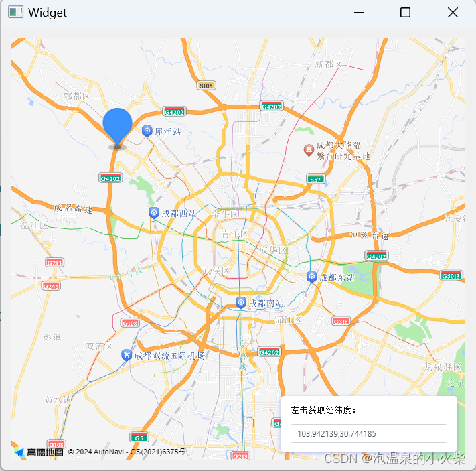Click the S105 road shield badge

(x=206, y=86)
